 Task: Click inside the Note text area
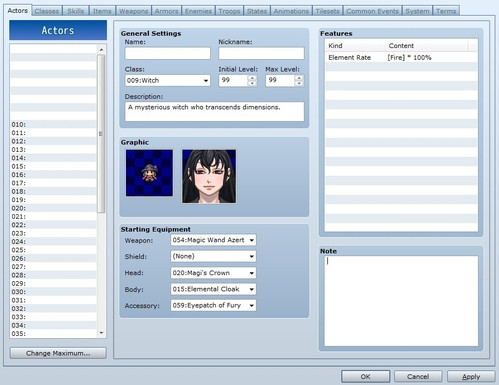click(x=401, y=301)
